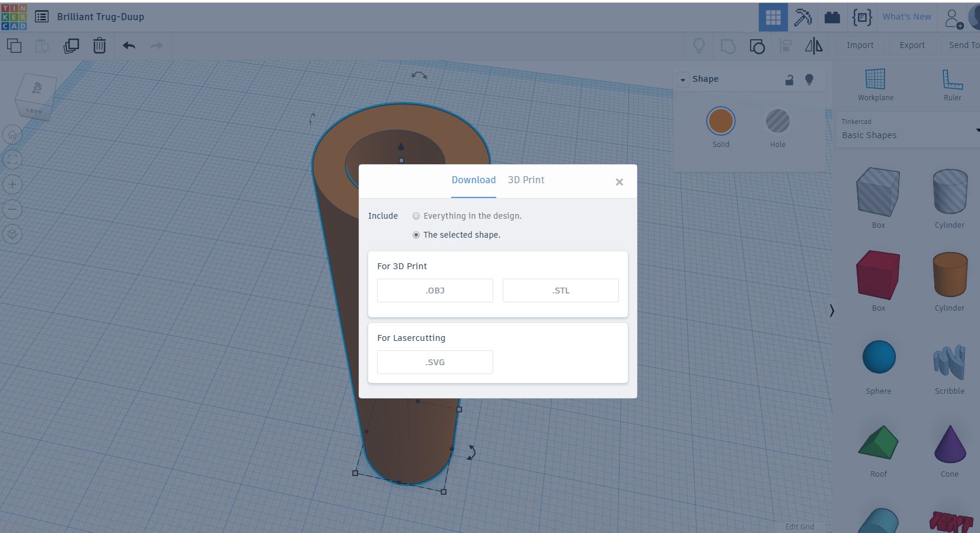Collapse the shapes sidebar chevron

tap(832, 310)
